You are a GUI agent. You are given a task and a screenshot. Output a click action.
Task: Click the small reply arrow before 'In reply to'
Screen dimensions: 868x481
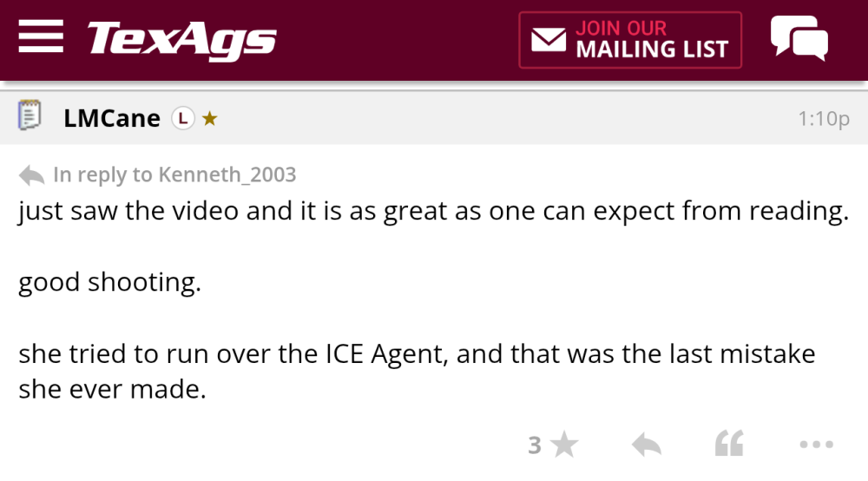(x=31, y=175)
